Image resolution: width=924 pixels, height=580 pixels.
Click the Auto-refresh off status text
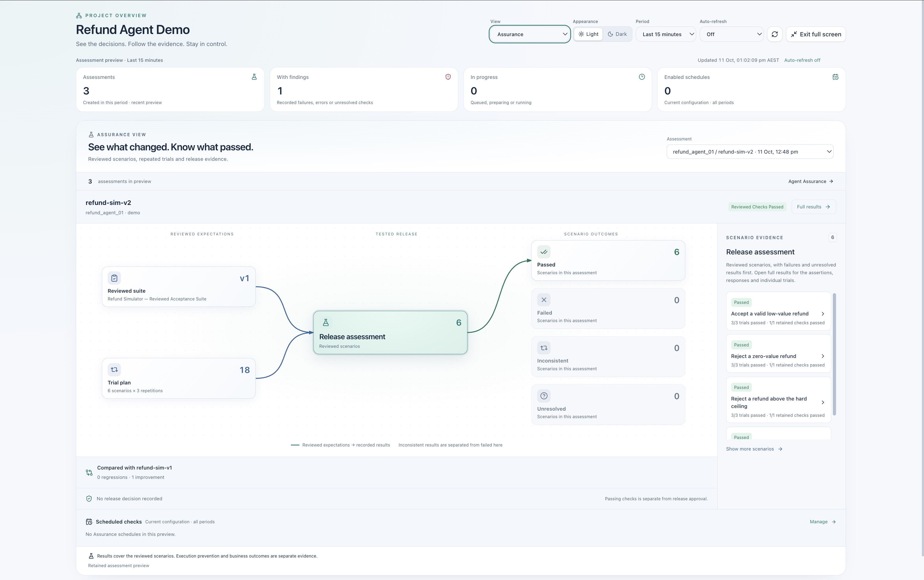(802, 60)
